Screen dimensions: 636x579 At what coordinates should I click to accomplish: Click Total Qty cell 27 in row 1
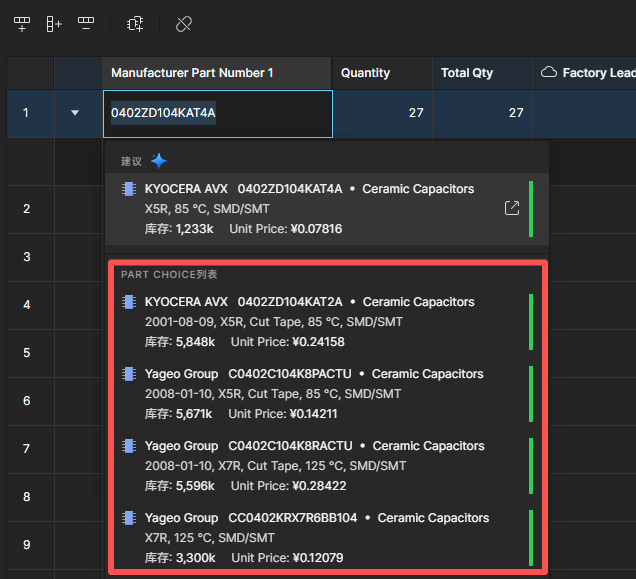click(x=482, y=114)
